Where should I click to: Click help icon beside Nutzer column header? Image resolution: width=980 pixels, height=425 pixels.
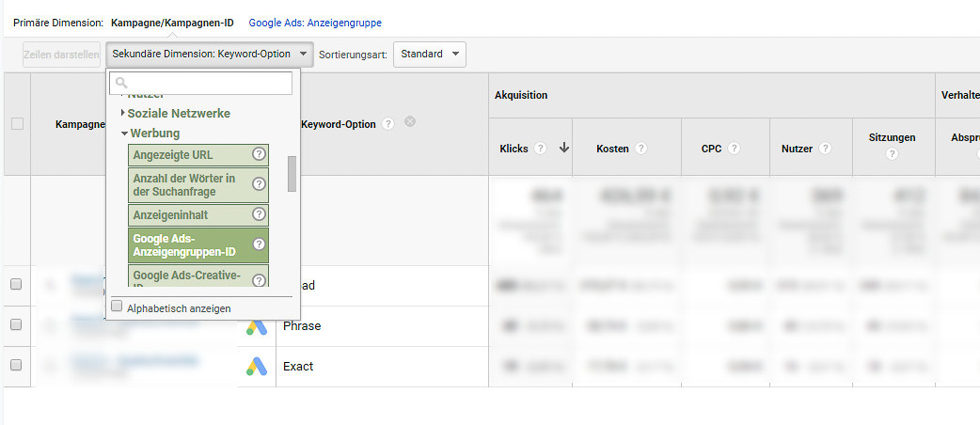pyautogui.click(x=825, y=149)
